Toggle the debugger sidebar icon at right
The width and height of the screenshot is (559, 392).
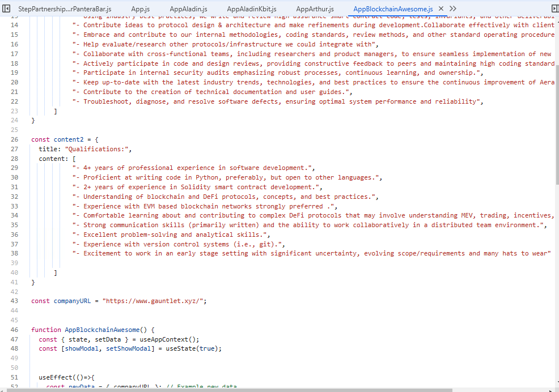(554, 9)
